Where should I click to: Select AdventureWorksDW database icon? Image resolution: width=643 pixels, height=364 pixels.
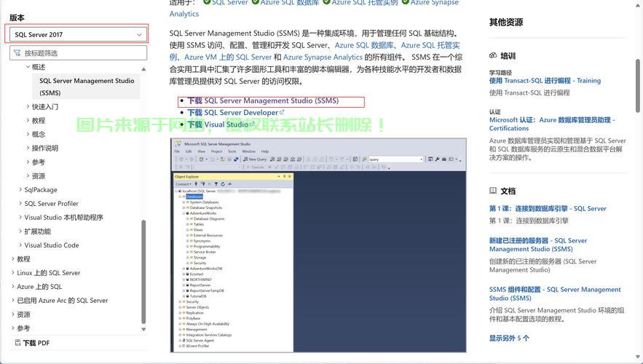click(x=187, y=269)
